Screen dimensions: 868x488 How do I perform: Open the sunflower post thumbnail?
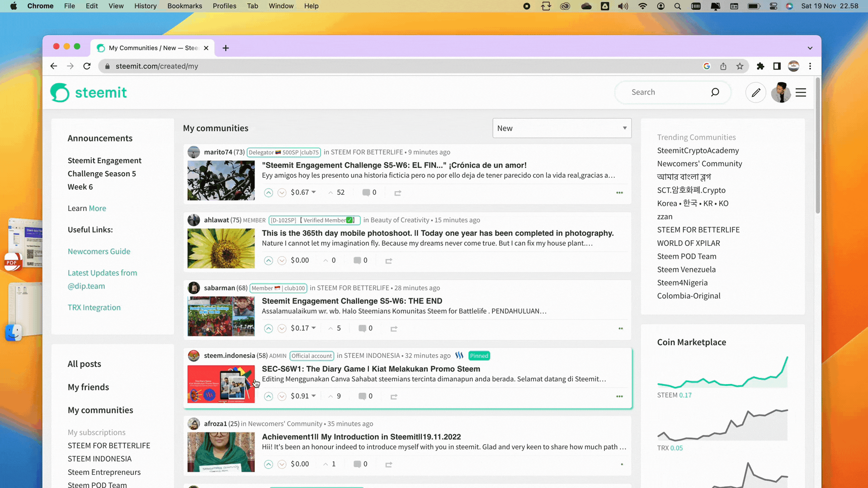tap(221, 249)
